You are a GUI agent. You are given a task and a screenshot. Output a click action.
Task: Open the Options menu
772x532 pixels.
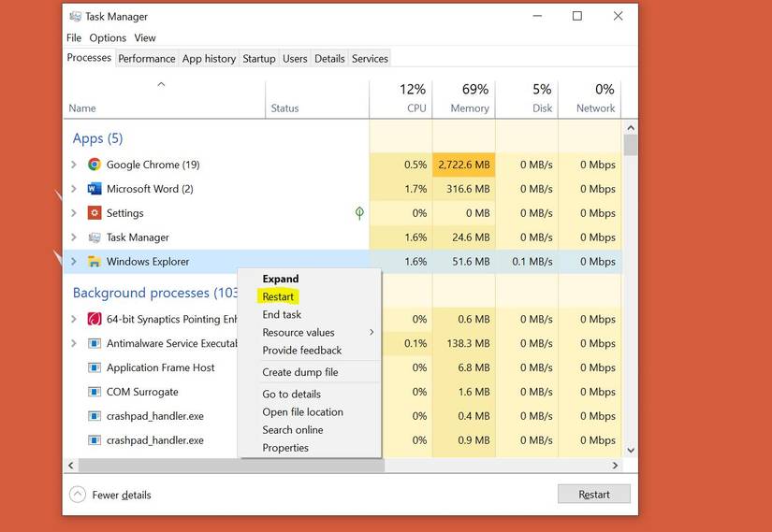[108, 38]
